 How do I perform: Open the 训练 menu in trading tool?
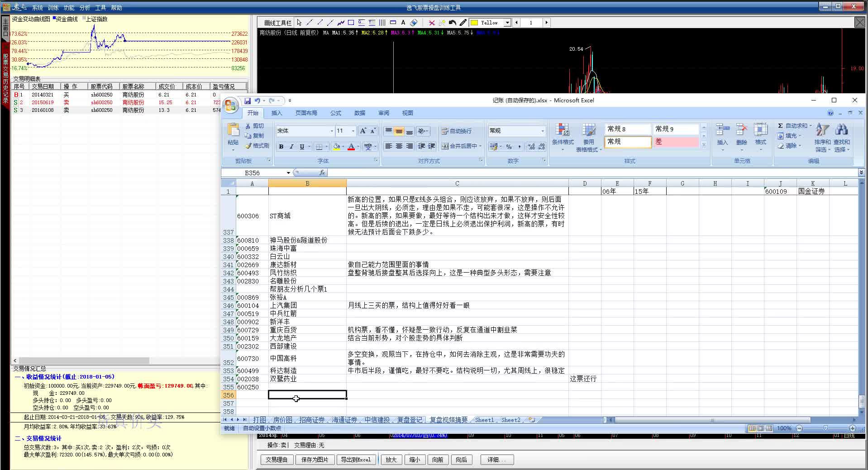pos(53,8)
